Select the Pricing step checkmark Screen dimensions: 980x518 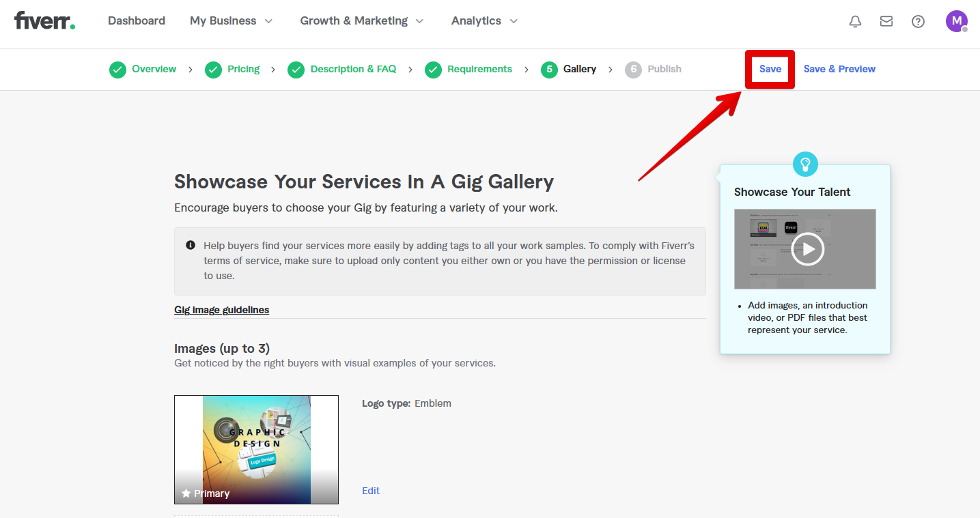tap(212, 69)
